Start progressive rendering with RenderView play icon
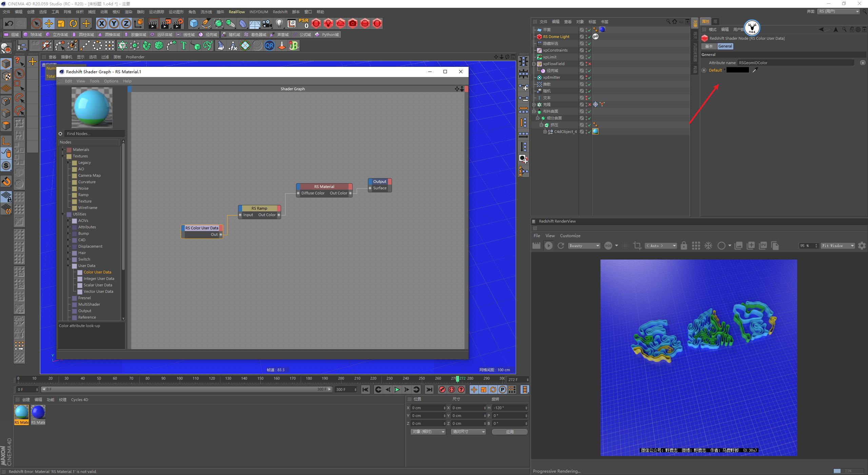This screenshot has height=475, width=868. pos(549,245)
